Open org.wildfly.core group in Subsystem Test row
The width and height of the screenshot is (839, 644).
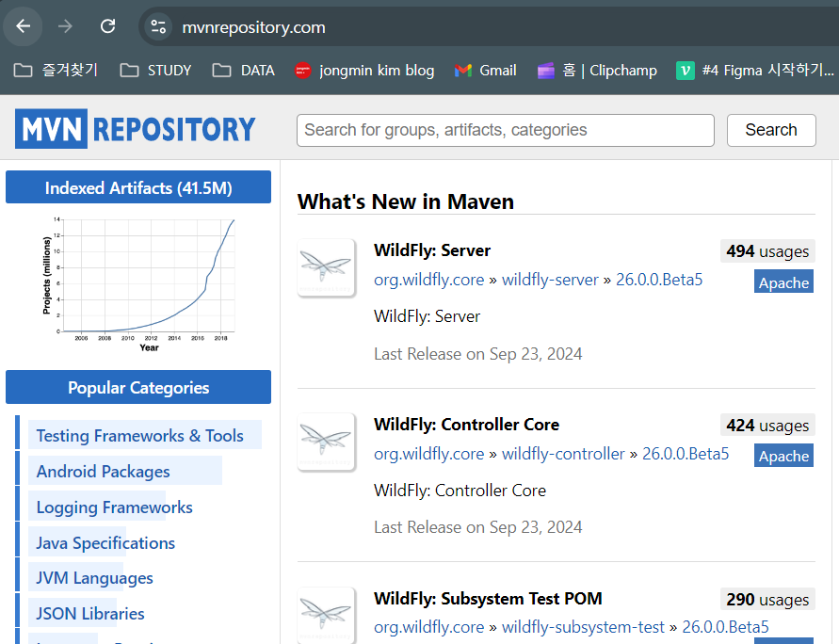click(x=428, y=627)
